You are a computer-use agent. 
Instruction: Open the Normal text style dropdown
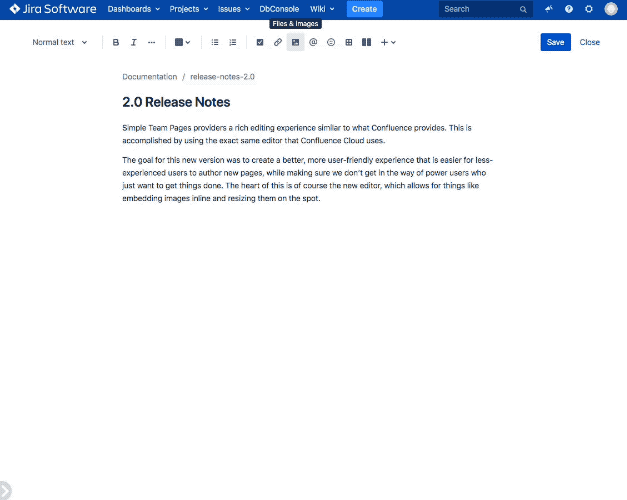point(60,42)
